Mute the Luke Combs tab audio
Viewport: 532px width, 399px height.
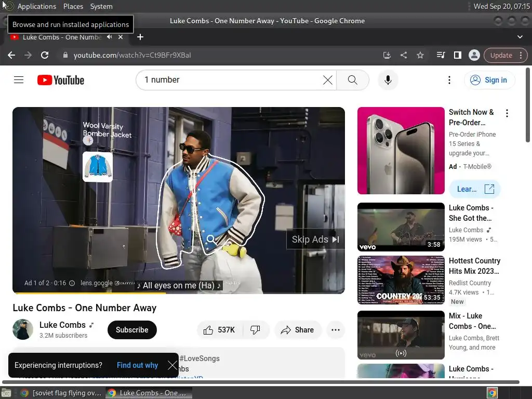pos(109,37)
